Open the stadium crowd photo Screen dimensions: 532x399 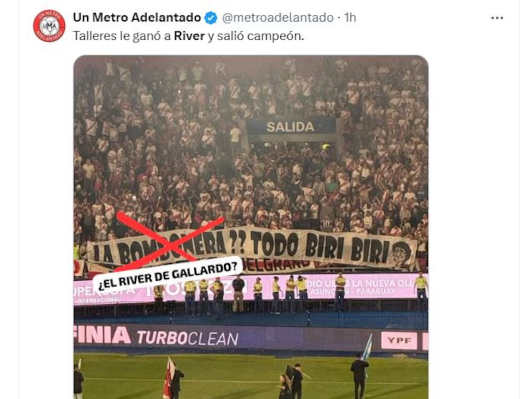pyautogui.click(x=251, y=227)
